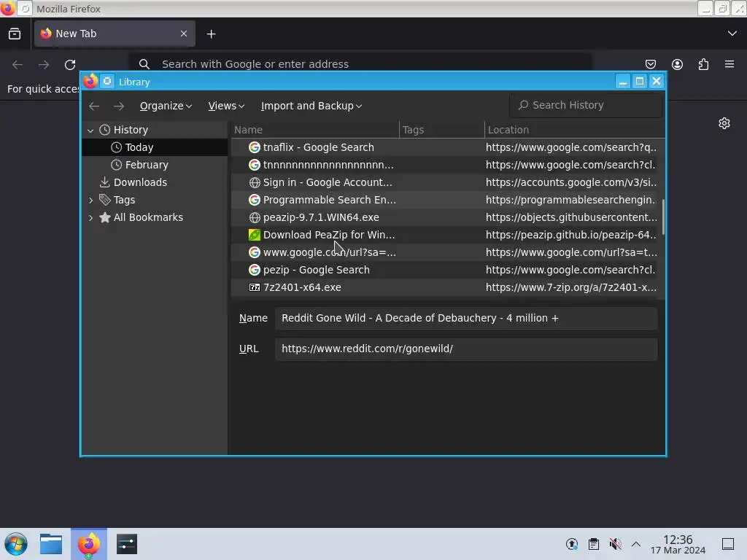
Task: Open clipboard tray icon
Action: [594, 544]
